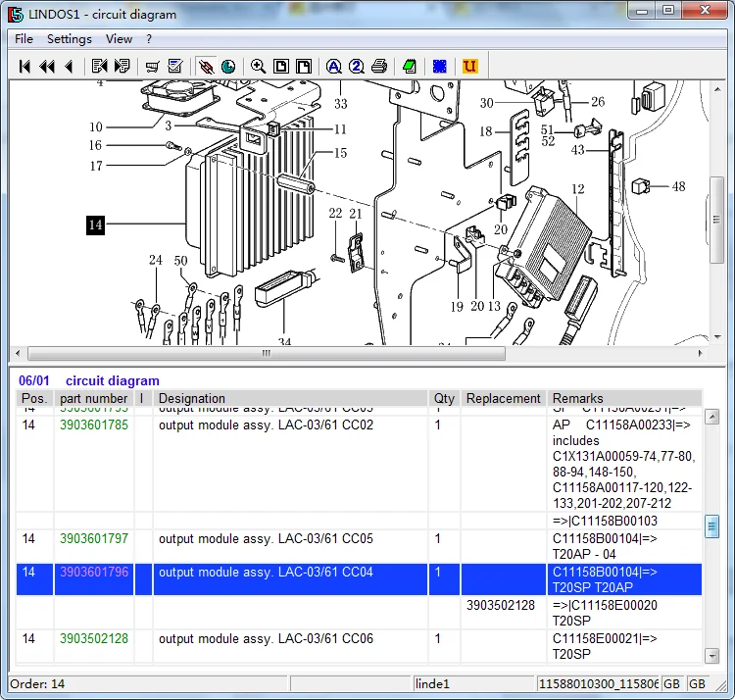The height and width of the screenshot is (700, 735).
Task: Click callout number 33 in diagram
Action: [x=341, y=104]
